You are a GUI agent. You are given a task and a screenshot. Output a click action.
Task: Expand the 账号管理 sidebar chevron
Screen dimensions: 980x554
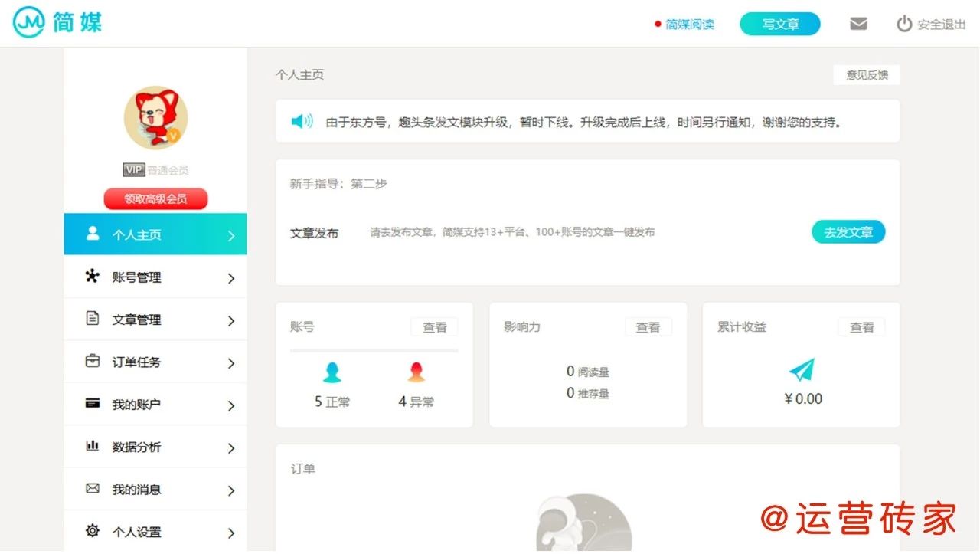coord(231,277)
